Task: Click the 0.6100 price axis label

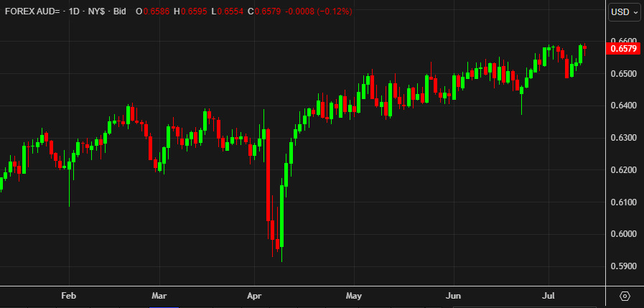Action: (x=623, y=202)
